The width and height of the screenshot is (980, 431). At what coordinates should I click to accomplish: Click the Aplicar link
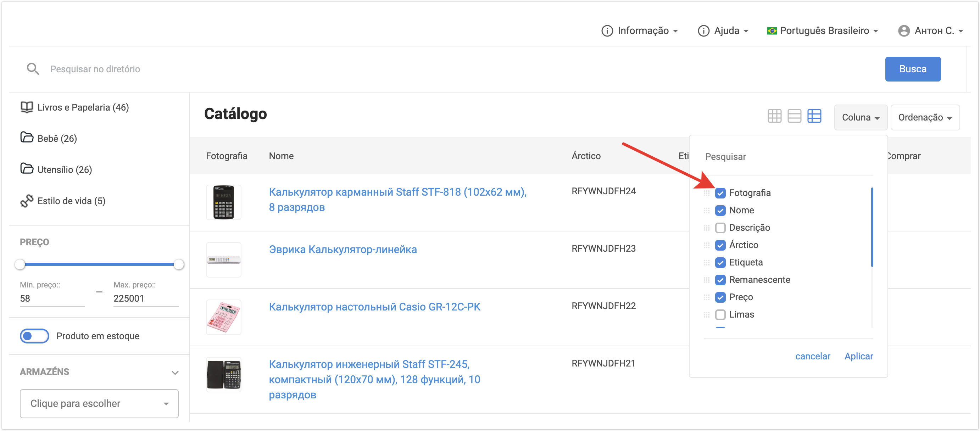(858, 356)
